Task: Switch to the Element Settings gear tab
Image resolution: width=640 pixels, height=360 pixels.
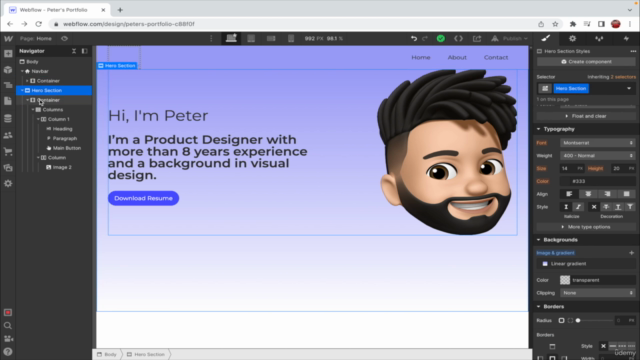Action: (572, 38)
